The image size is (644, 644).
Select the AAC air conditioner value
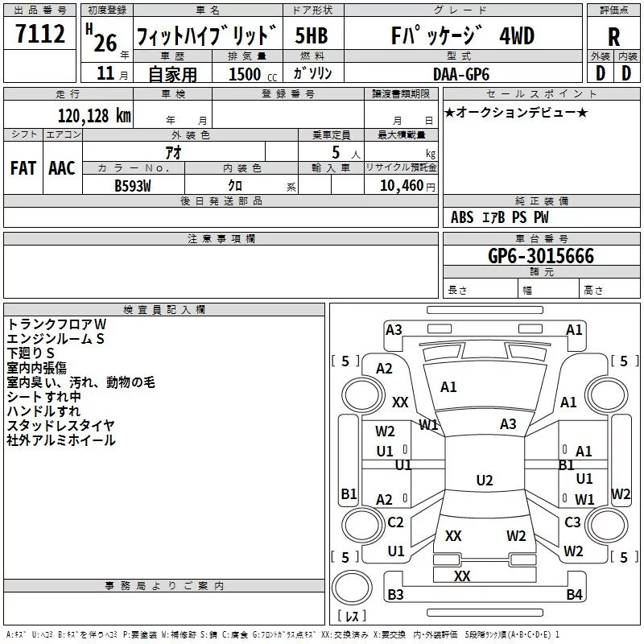coord(62,168)
